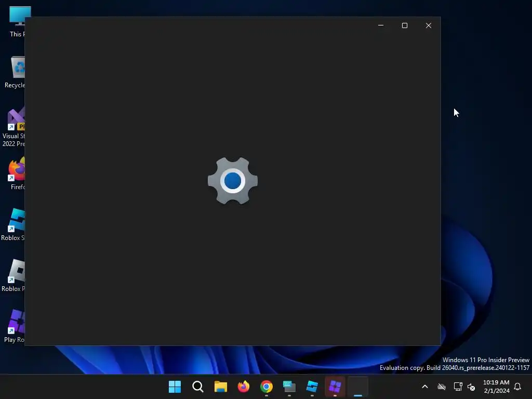
Task: Select the purple Roblox app in the taskbar
Action: coord(335,387)
